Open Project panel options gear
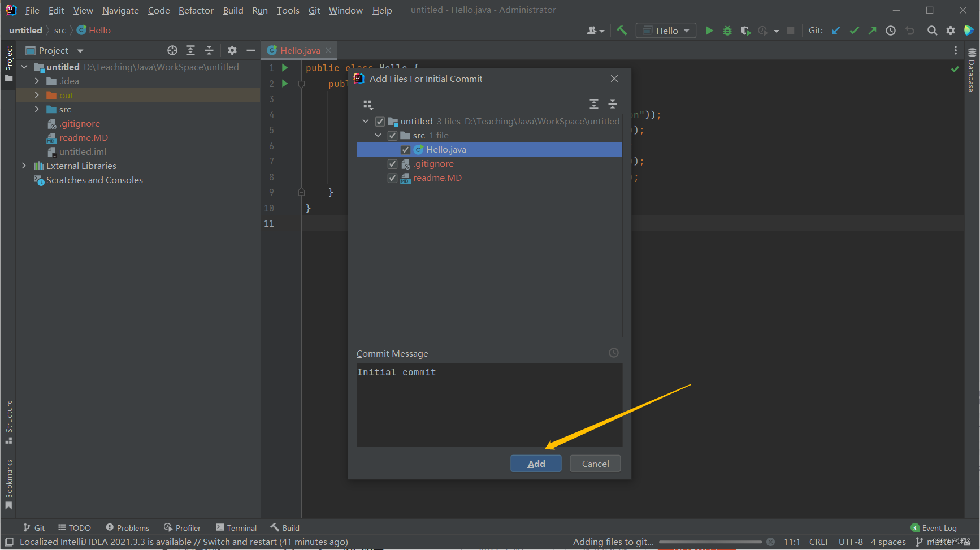 point(232,50)
